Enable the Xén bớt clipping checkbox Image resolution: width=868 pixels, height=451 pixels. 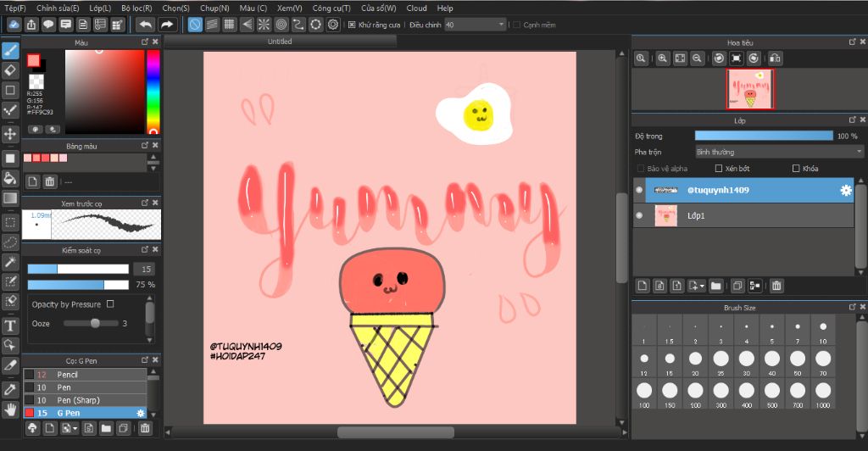pyautogui.click(x=719, y=168)
